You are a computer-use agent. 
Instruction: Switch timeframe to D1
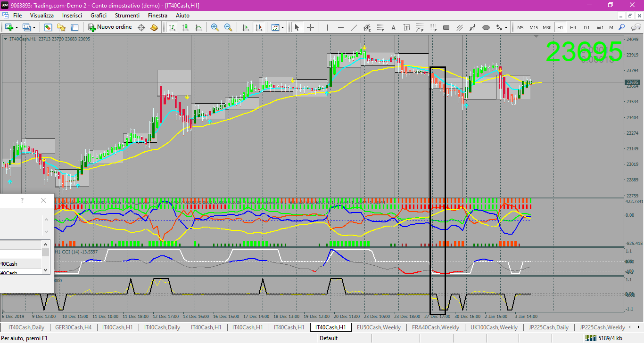click(586, 27)
